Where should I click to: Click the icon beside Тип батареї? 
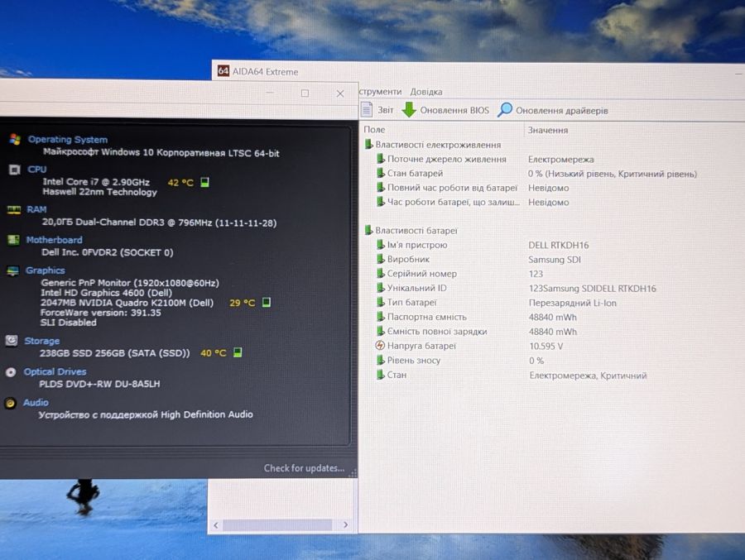point(381,302)
